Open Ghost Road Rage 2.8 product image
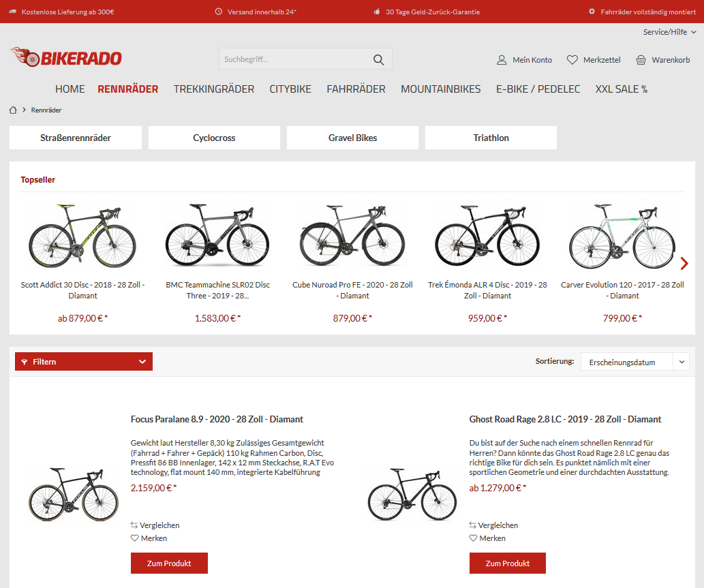The height and width of the screenshot is (588, 704). [412, 494]
